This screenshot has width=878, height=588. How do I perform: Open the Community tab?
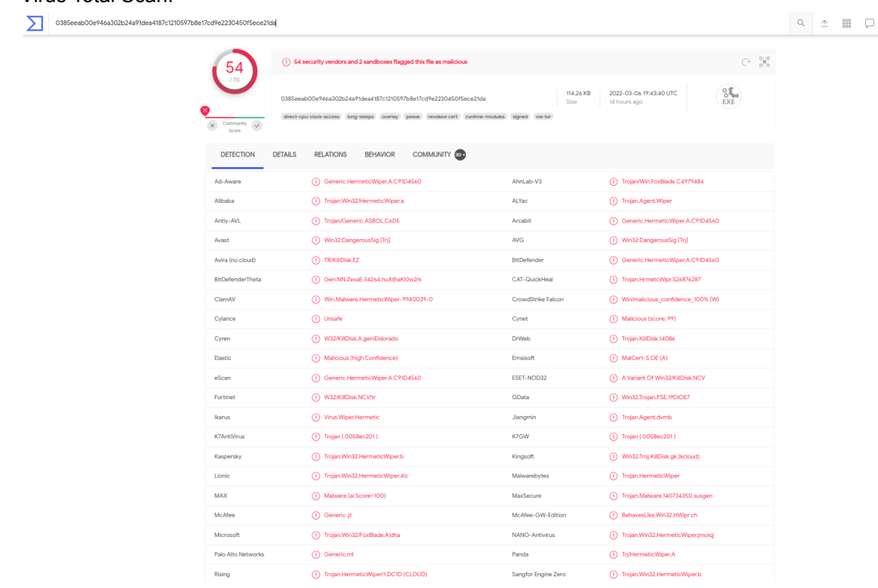[432, 155]
